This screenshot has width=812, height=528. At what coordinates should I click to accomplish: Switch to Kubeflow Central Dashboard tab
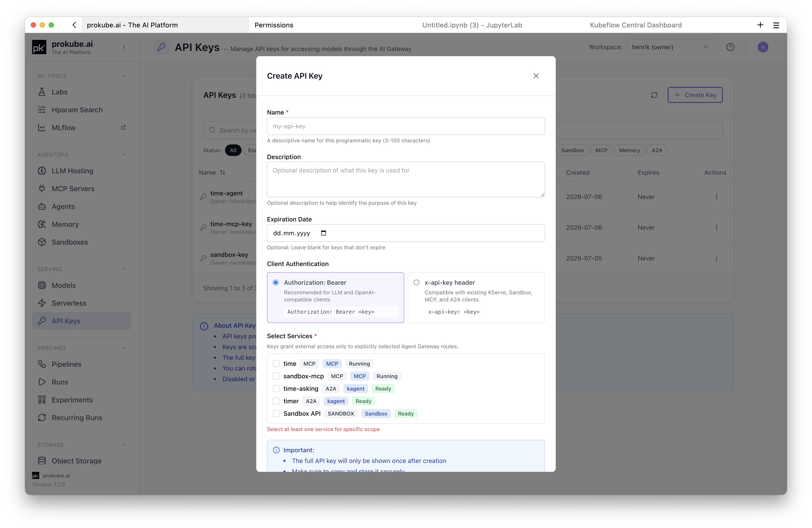click(x=636, y=25)
